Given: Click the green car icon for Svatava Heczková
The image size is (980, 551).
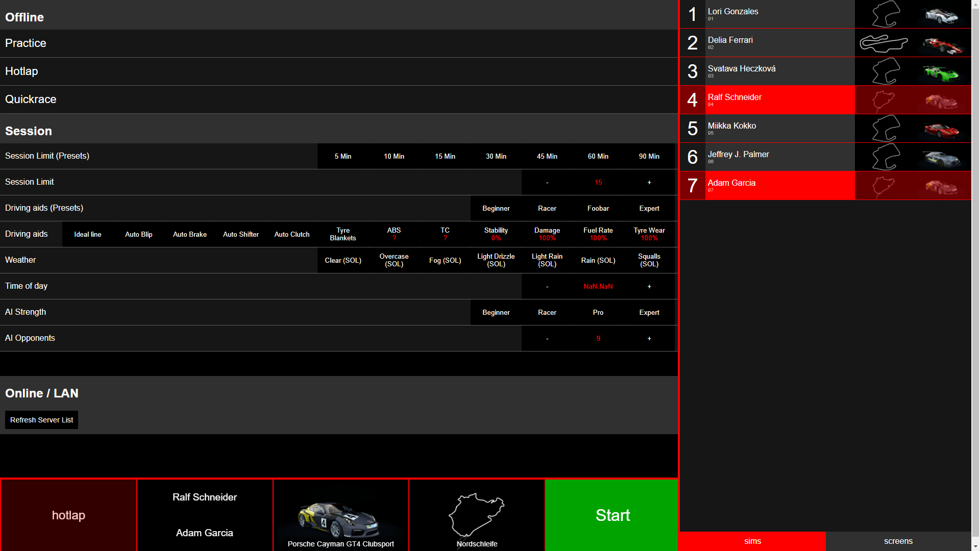Looking at the screenshot, I should [x=942, y=71].
